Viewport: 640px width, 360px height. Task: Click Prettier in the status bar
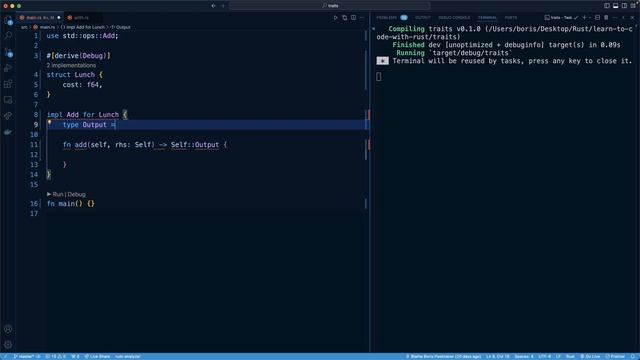(x=615, y=356)
